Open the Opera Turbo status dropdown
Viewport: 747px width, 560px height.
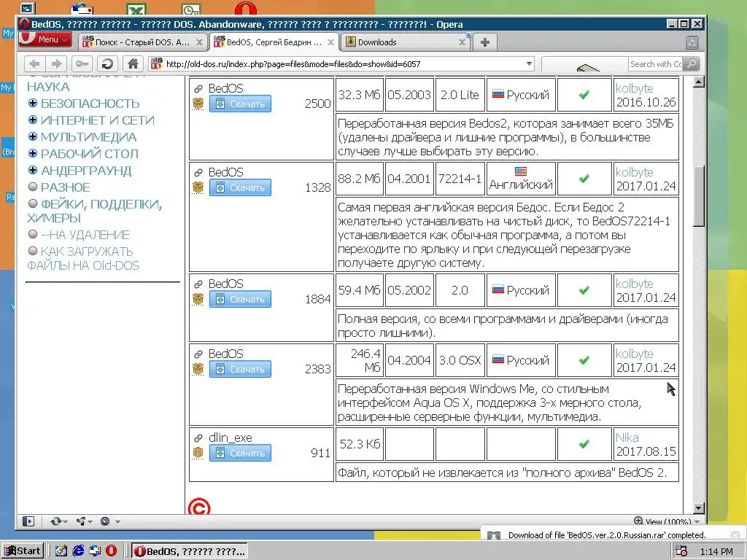click(x=109, y=521)
